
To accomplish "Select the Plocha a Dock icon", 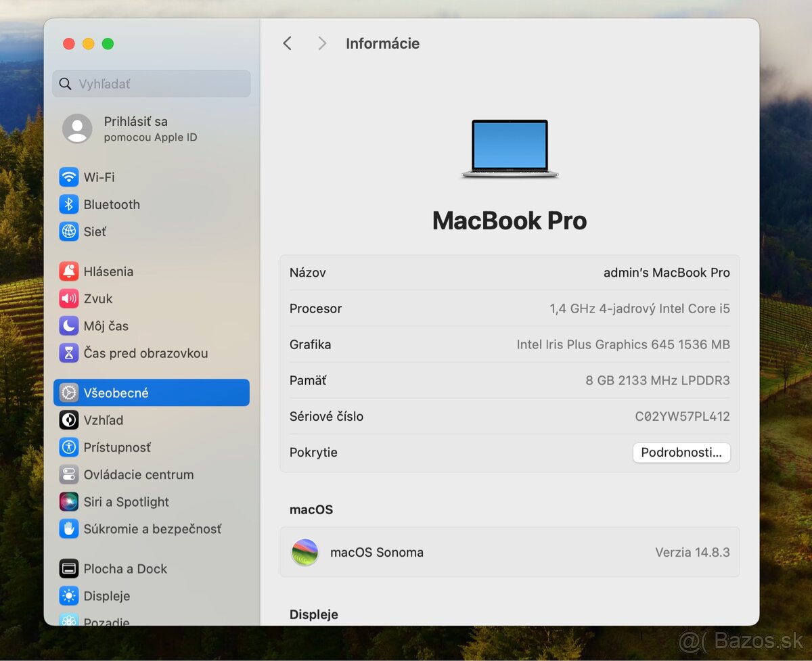I will point(69,569).
